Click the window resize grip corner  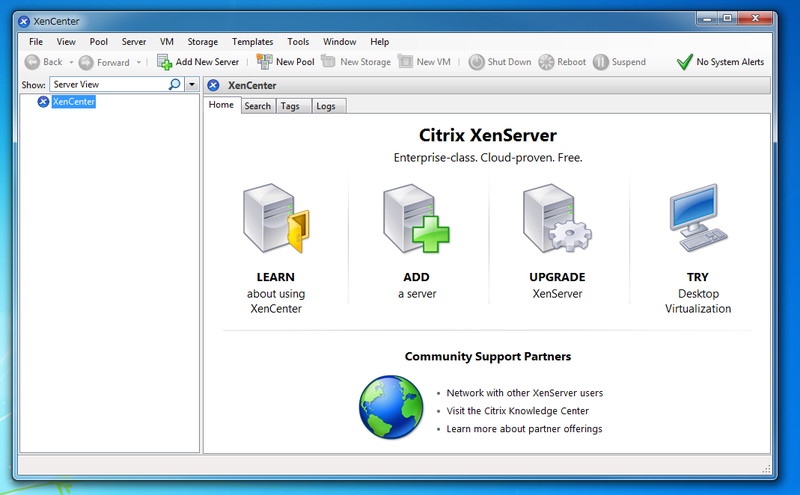click(x=766, y=469)
